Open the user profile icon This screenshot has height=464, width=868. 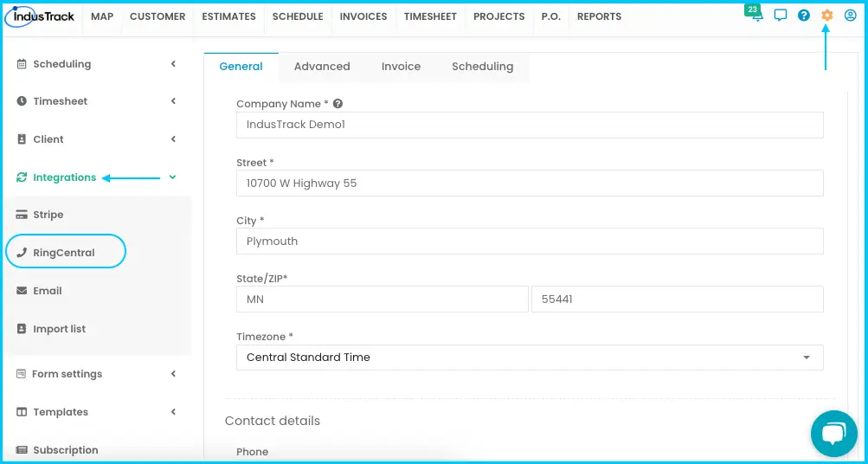[851, 16]
